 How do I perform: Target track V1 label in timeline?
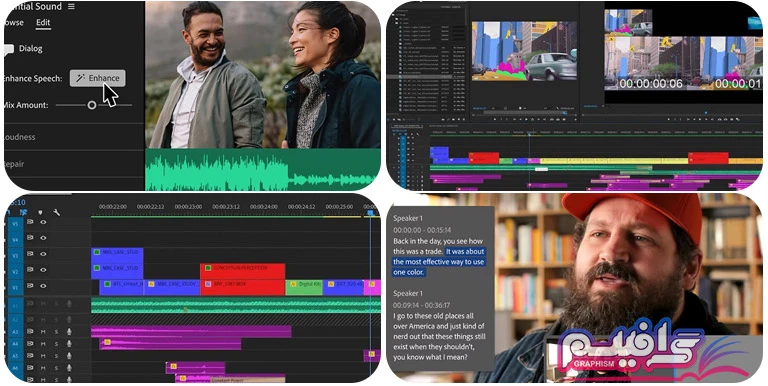[15, 288]
